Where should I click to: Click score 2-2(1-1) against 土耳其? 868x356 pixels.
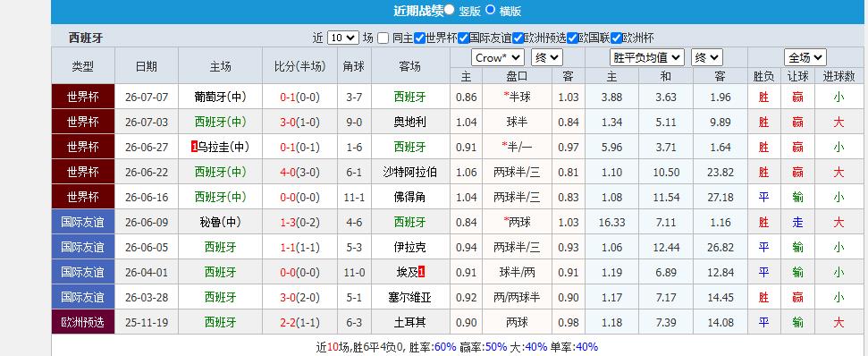(x=299, y=322)
